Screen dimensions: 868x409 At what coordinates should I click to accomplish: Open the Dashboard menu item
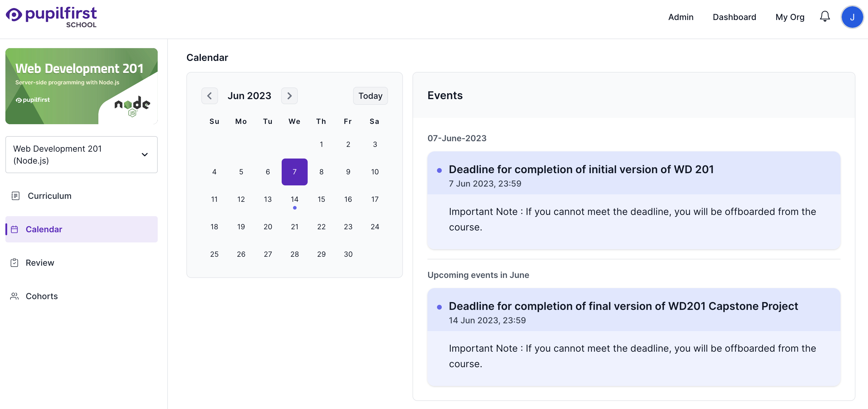(734, 17)
